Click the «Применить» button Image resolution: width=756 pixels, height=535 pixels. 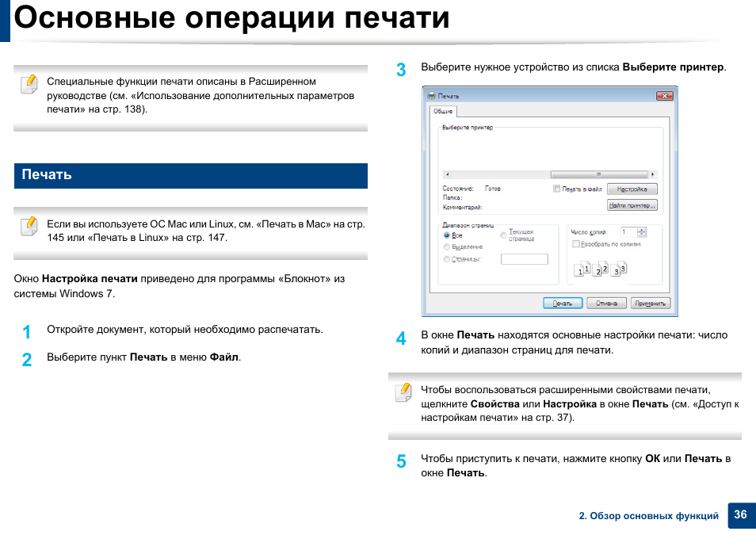(x=651, y=304)
